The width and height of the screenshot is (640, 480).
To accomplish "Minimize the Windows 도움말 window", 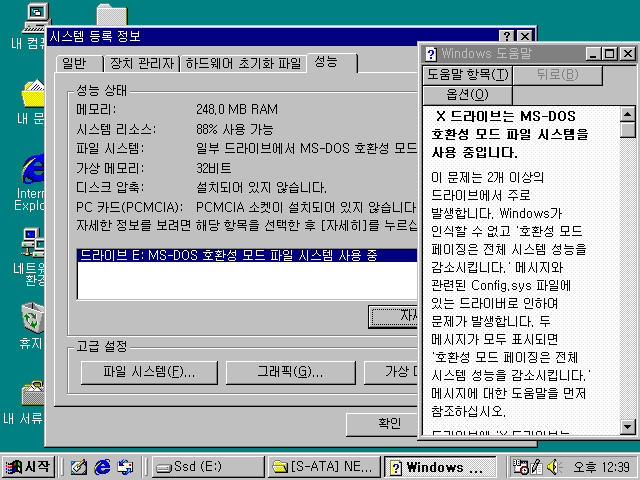I will click(x=593, y=53).
